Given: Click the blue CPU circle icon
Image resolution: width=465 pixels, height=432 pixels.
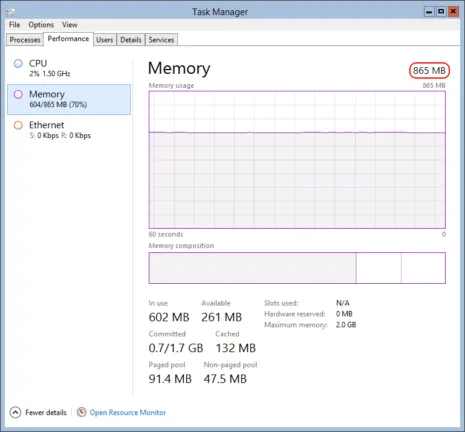Looking at the screenshot, I should pyautogui.click(x=18, y=63).
